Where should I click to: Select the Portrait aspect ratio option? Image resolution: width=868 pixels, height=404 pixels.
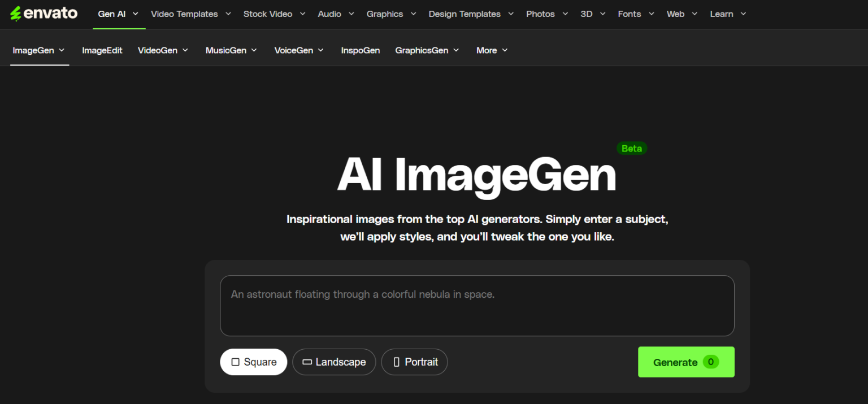[x=414, y=362]
